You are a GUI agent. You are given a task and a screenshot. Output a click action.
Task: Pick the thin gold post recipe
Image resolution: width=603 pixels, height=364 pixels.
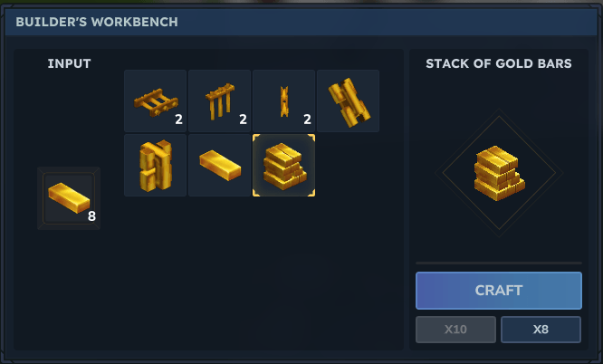point(283,101)
